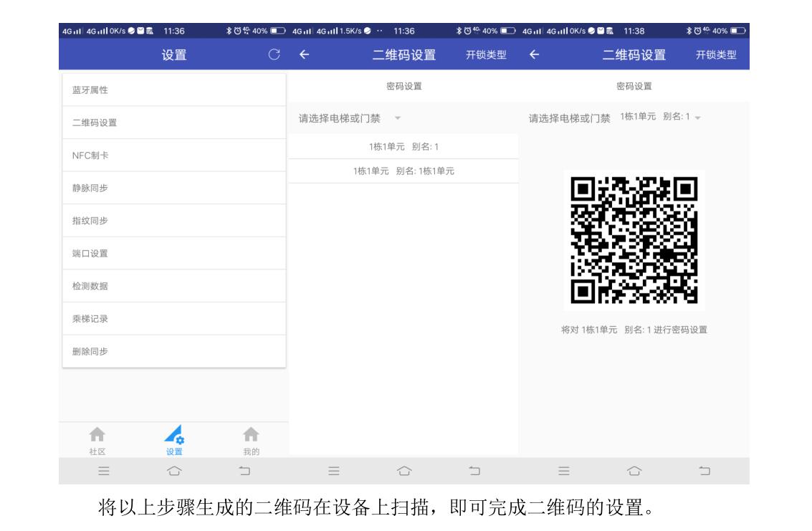Choose option 1栋1单元 别名: 1栋1单元

[x=404, y=171]
